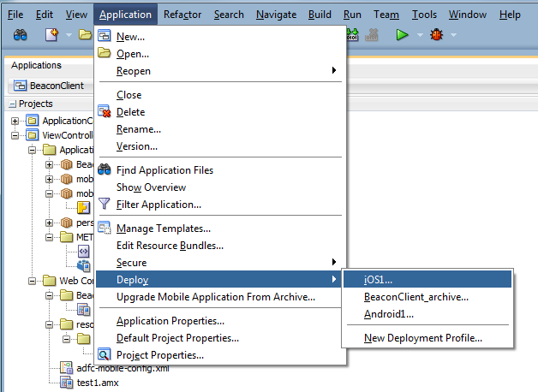
Task: Open the Build menu
Action: pos(320,15)
